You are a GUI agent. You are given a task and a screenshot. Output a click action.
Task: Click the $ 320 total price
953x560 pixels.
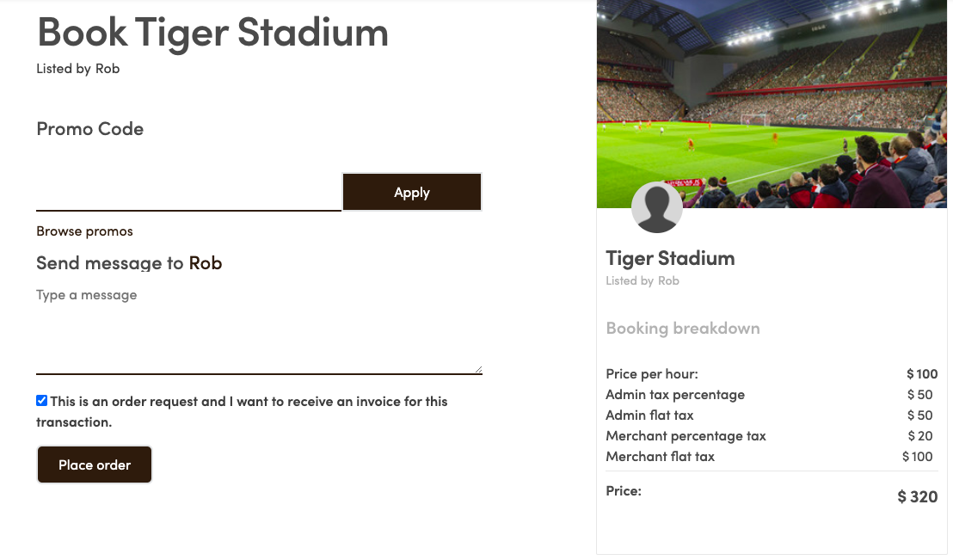pos(917,496)
